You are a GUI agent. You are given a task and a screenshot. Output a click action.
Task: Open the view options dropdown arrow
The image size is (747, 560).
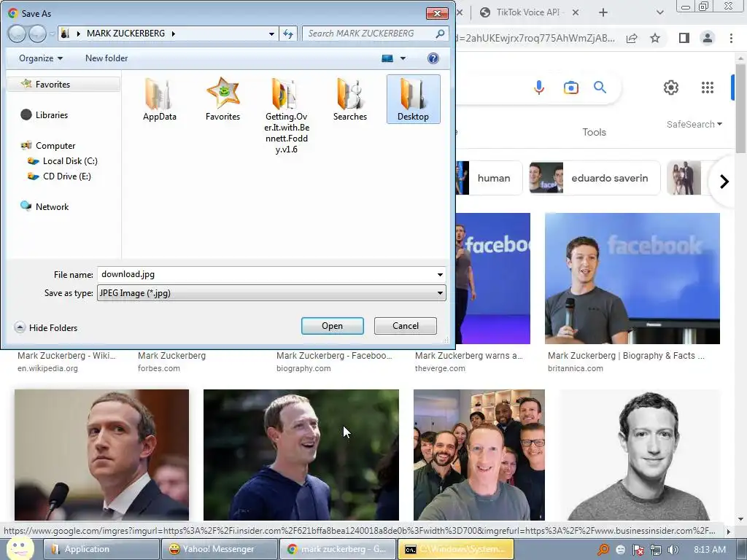(403, 58)
